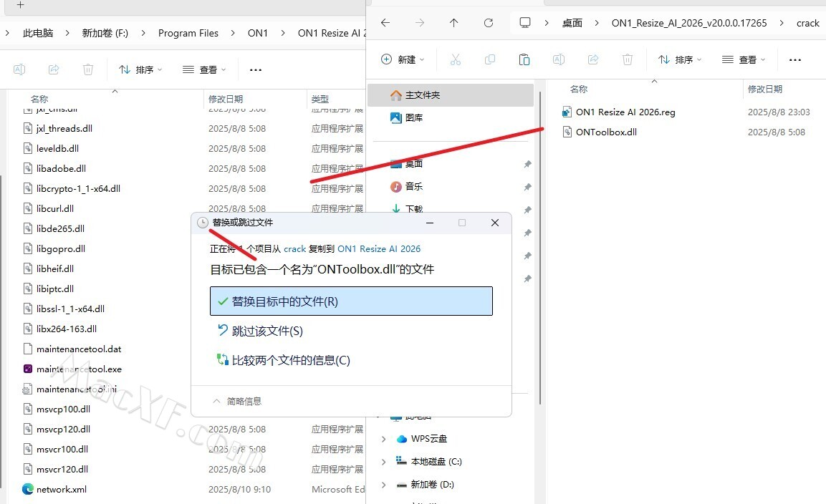
Task: Click the navigation pane vertical scrollbar
Action: [x=540, y=248]
